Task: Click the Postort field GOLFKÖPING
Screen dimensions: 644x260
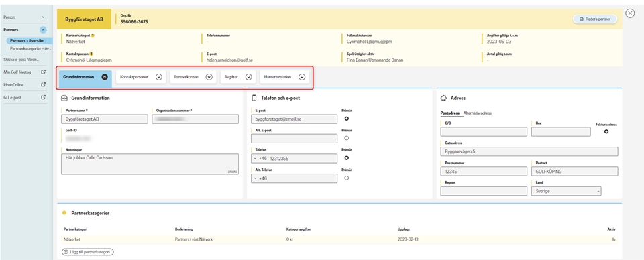Action: (574, 172)
